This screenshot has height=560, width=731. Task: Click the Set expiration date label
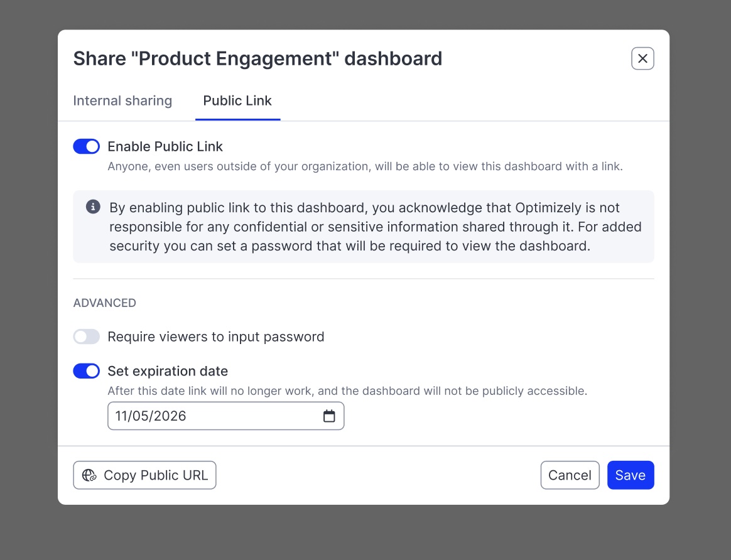click(x=168, y=371)
